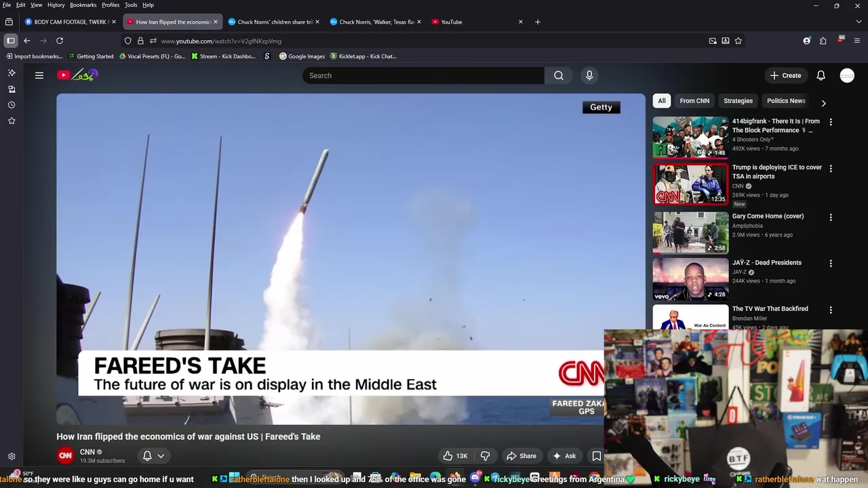
Task: Click the YouTube search field
Action: point(423,75)
